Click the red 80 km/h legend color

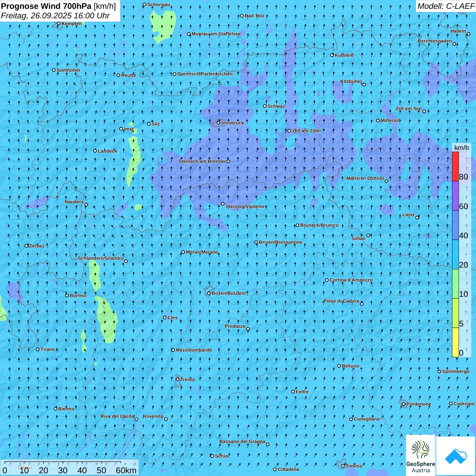point(455,166)
